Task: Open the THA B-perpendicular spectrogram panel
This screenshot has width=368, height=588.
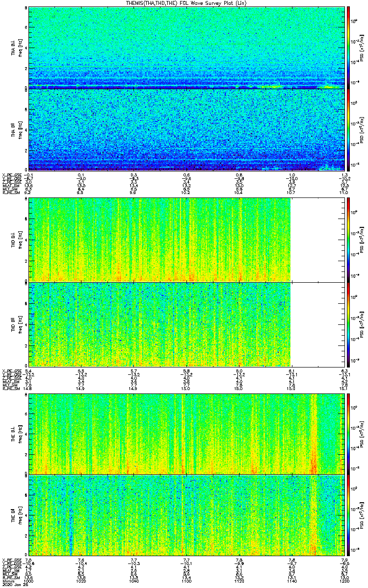Action: [x=187, y=48]
